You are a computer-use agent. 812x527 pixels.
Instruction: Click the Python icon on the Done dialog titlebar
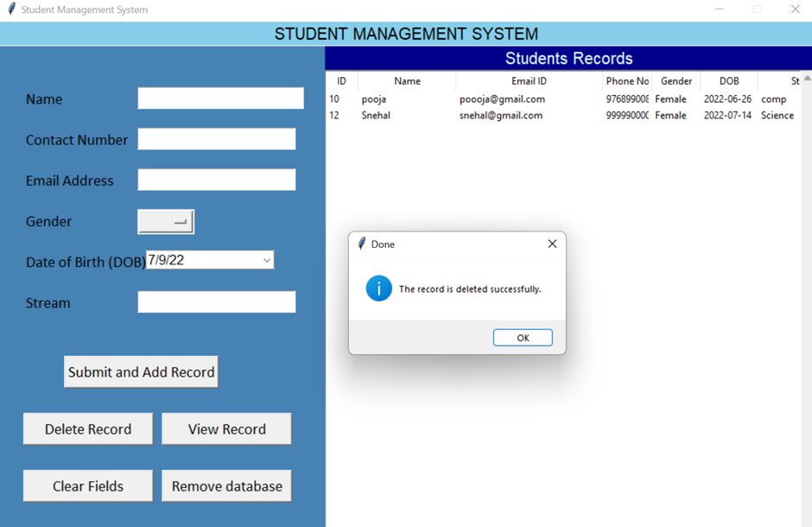click(x=359, y=244)
